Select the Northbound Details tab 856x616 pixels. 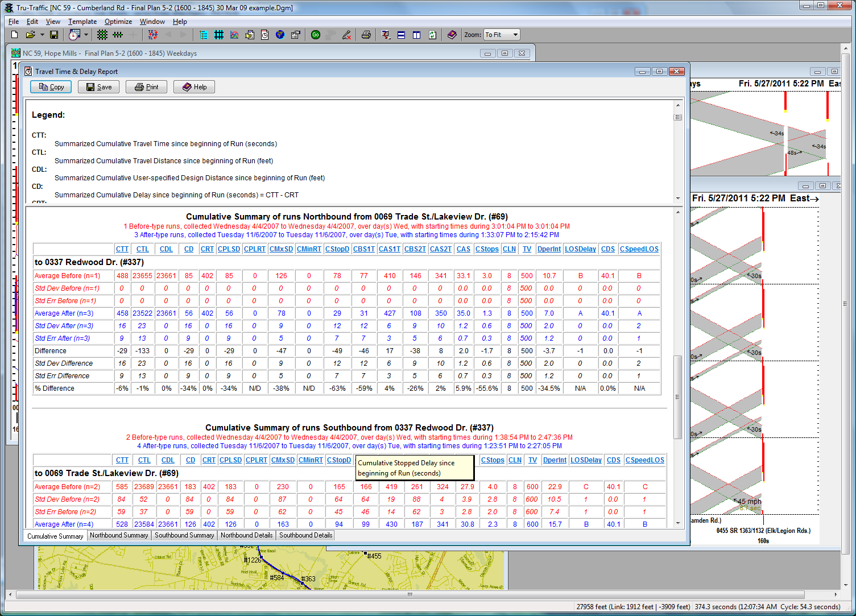246,535
